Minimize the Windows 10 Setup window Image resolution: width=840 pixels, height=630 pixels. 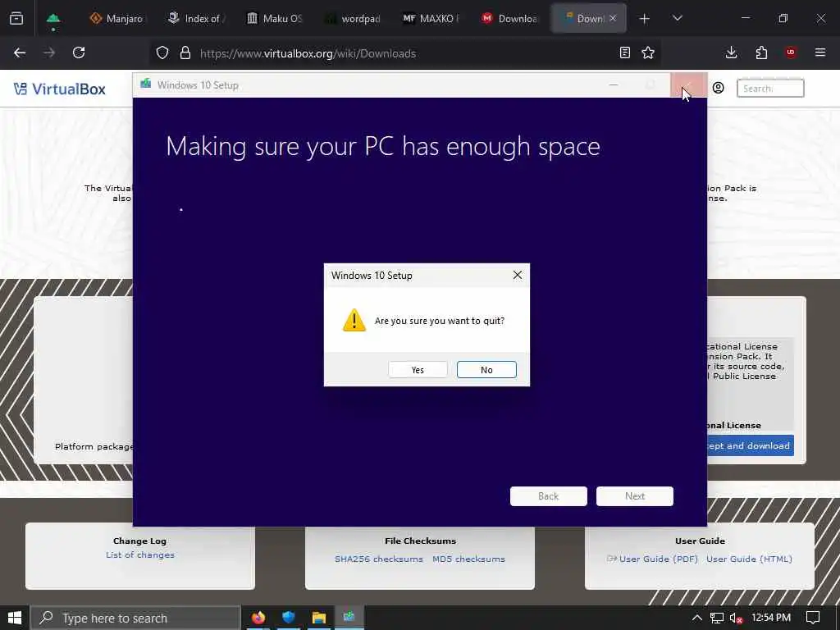614,84
